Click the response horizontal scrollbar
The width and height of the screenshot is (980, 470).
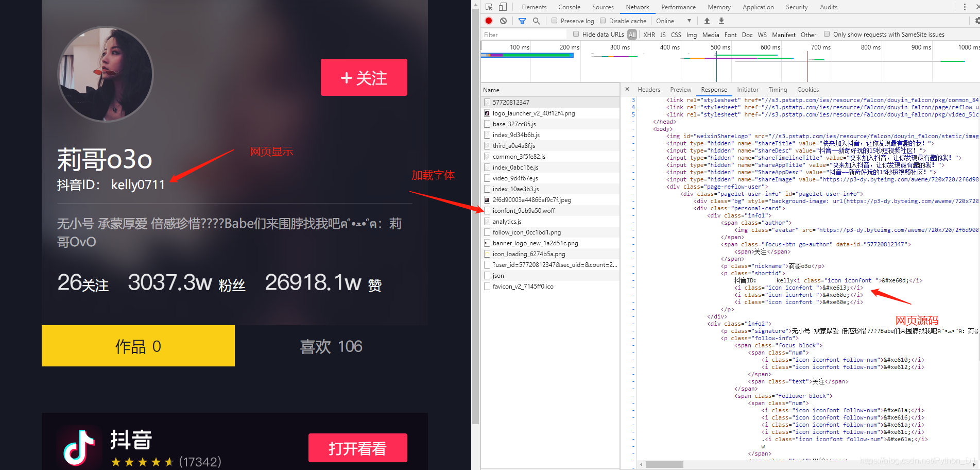point(664,464)
